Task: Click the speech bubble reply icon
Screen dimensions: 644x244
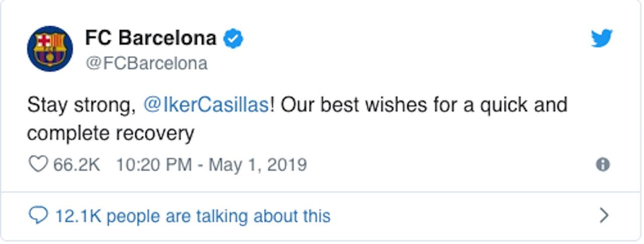Action: 39,216
